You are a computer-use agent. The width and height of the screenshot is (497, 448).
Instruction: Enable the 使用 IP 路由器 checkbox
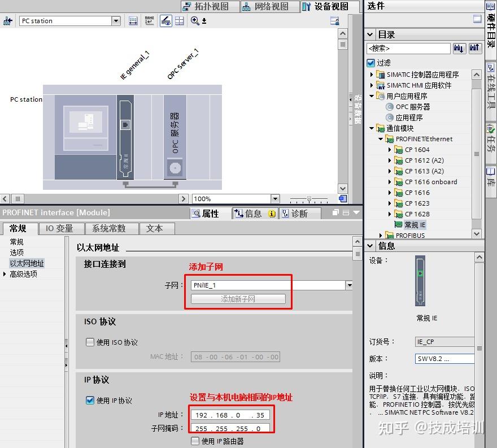(x=193, y=441)
